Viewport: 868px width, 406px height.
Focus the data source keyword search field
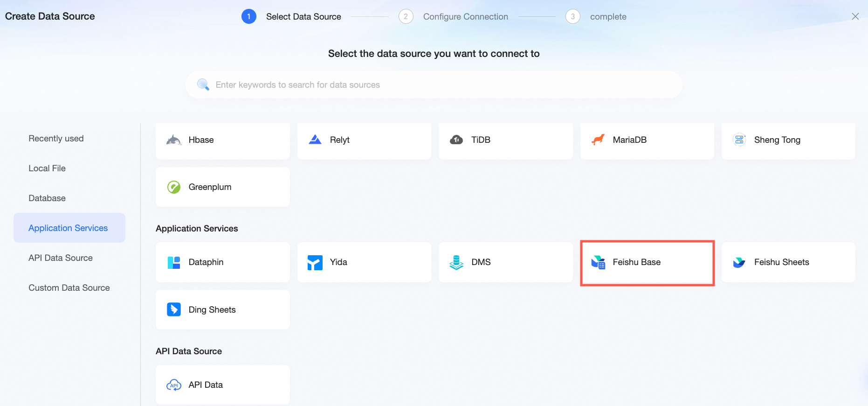[x=434, y=85]
